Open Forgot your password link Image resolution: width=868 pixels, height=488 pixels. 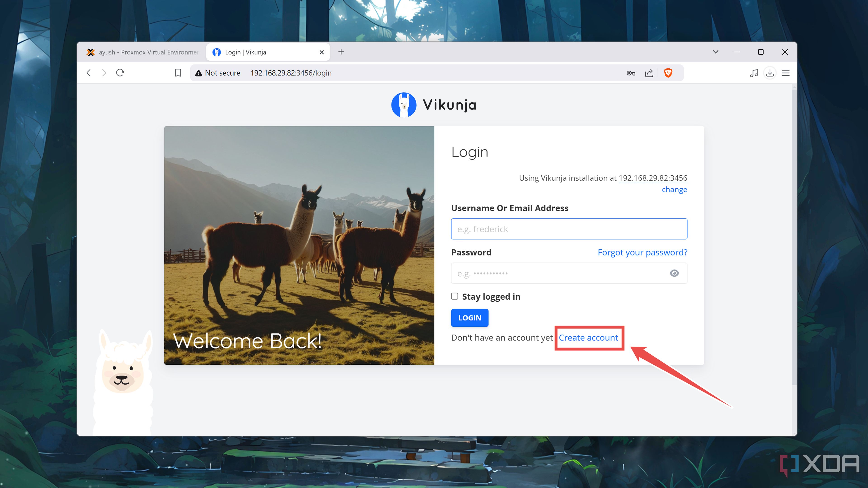point(642,252)
